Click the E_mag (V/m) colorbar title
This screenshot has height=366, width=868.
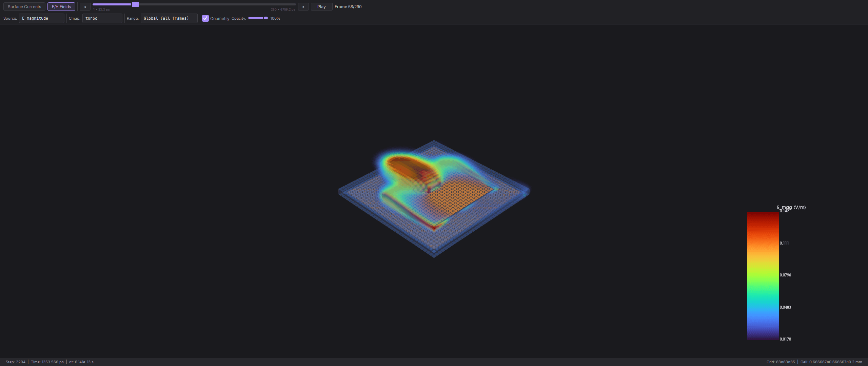pyautogui.click(x=791, y=207)
